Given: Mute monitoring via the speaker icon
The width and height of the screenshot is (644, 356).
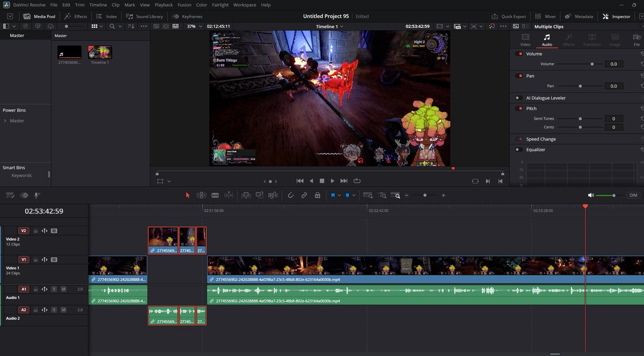Looking at the screenshot, I should pyautogui.click(x=591, y=196).
